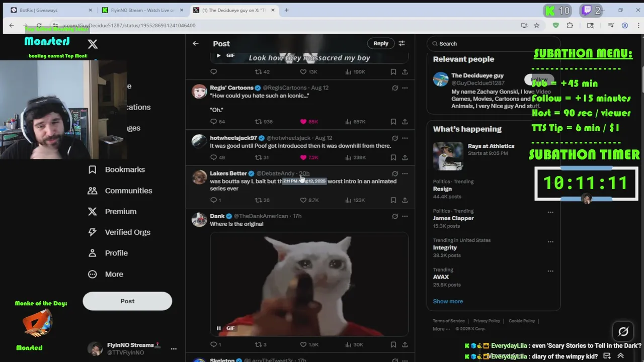Open a new browser tab

point(286,10)
